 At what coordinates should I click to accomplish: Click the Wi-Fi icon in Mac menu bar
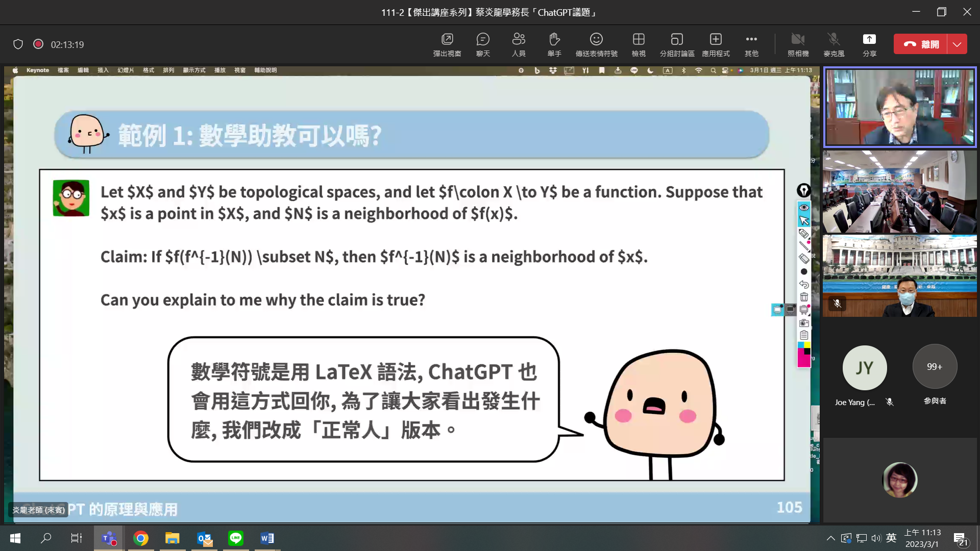tap(698, 70)
